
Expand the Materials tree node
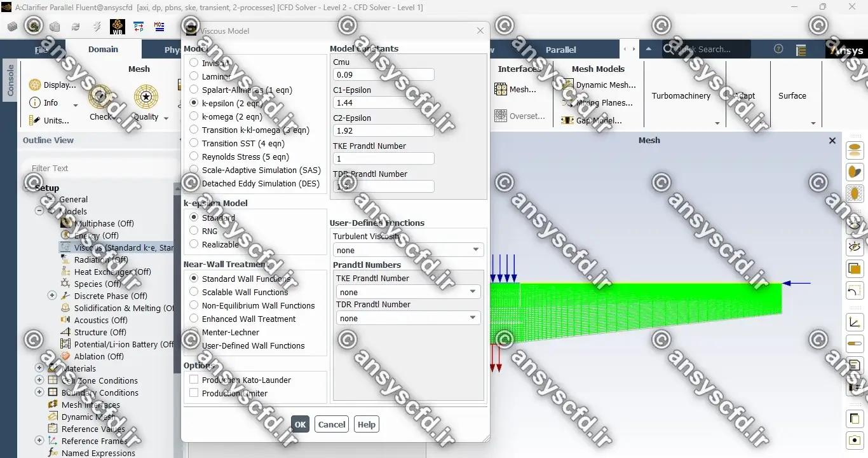[x=39, y=368]
